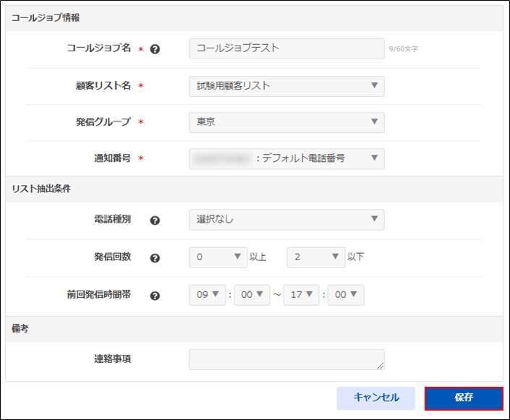Image resolution: width=510 pixels, height=420 pixels.
Task: Expand the 発信グループ dropdown showing 東京
Action: point(286,122)
